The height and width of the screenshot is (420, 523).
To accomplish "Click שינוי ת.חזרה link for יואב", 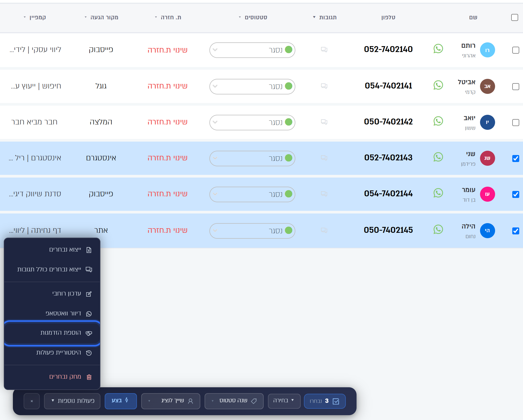I will pos(167,122).
